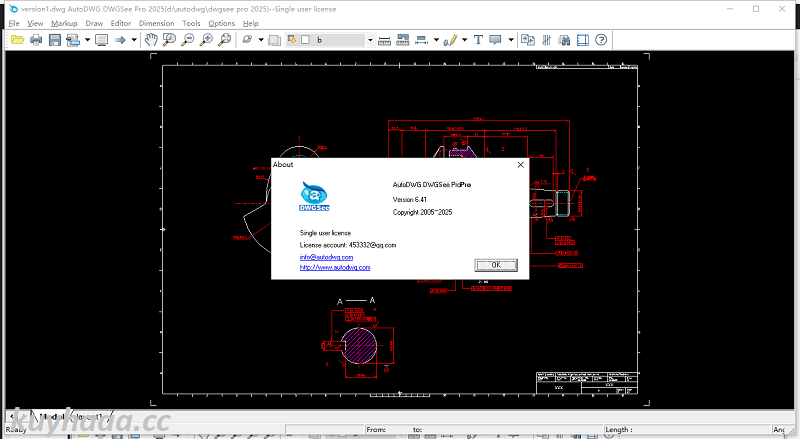Click the Compare drawings icon
This screenshot has width=800, height=439.
point(528,40)
